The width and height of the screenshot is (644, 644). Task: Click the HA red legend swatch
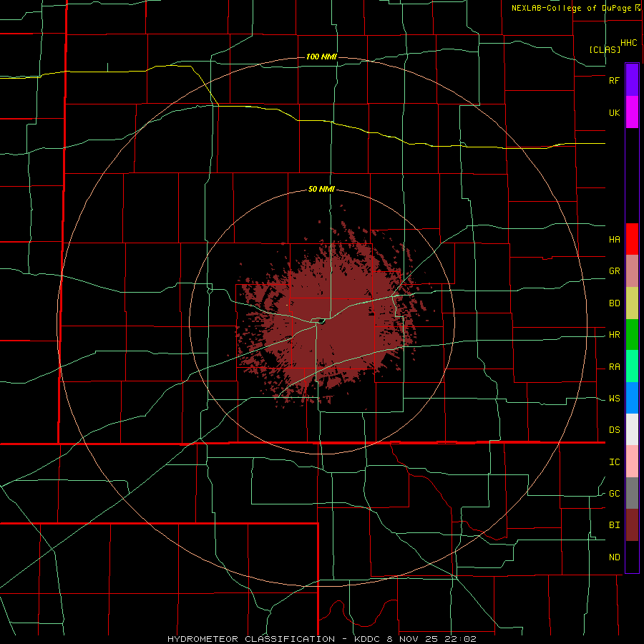tap(632, 239)
